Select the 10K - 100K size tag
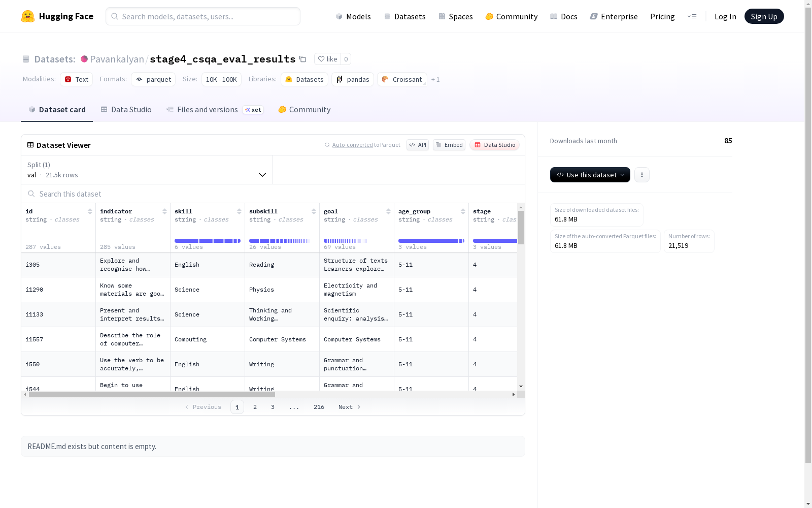This screenshot has height=508, width=812. (221, 79)
